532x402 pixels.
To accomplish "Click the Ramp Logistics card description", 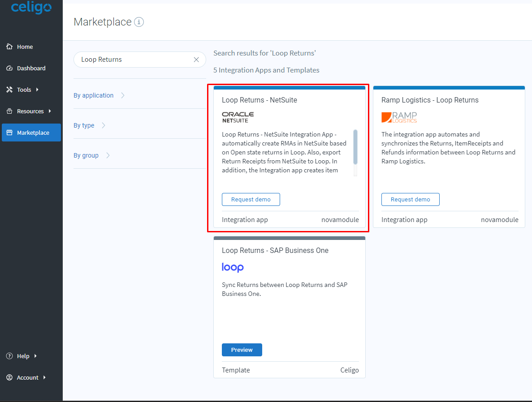I will [448, 148].
